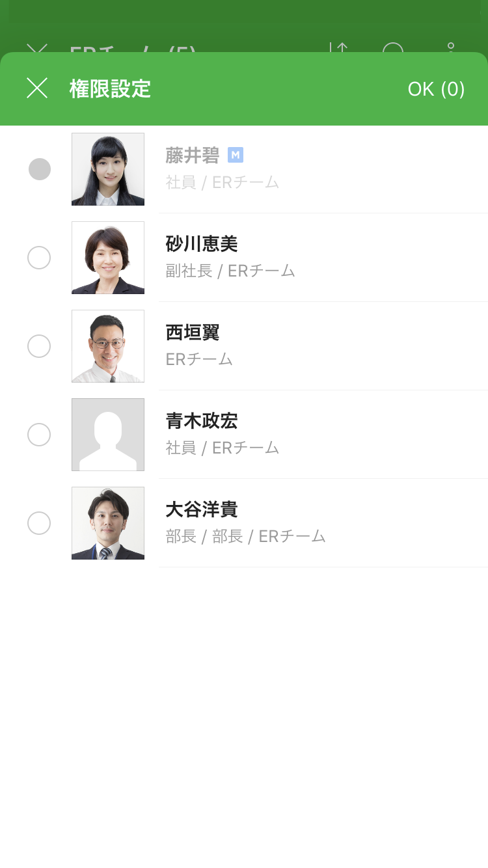Viewport: 488px width, 868px height.
Task: Tap the 副社長 / ERチーム subtitle
Action: (230, 271)
